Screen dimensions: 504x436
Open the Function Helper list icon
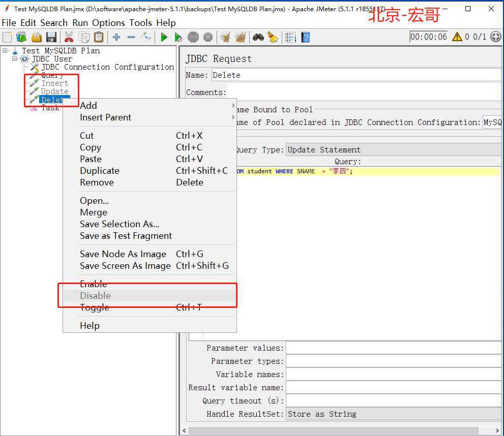pos(290,37)
